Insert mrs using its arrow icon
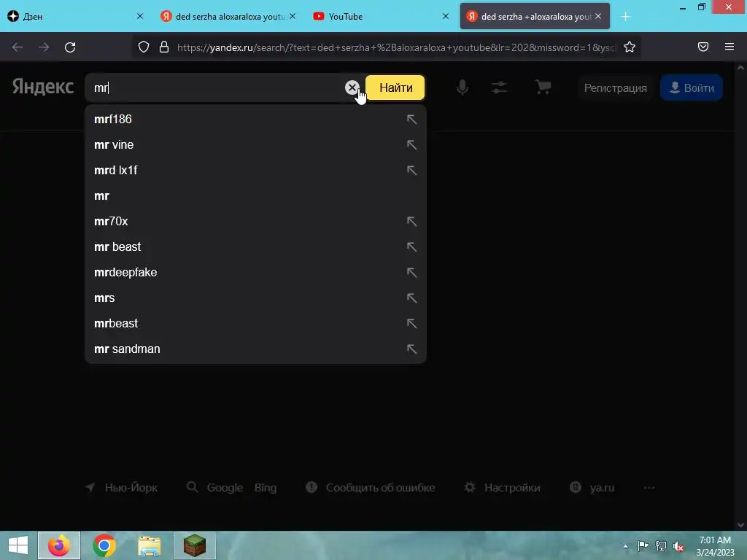The image size is (747, 560). click(x=411, y=298)
